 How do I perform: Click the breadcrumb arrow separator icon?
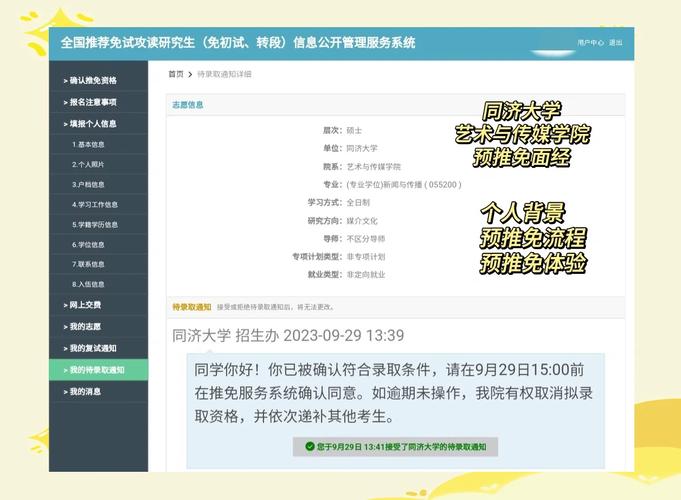point(190,74)
